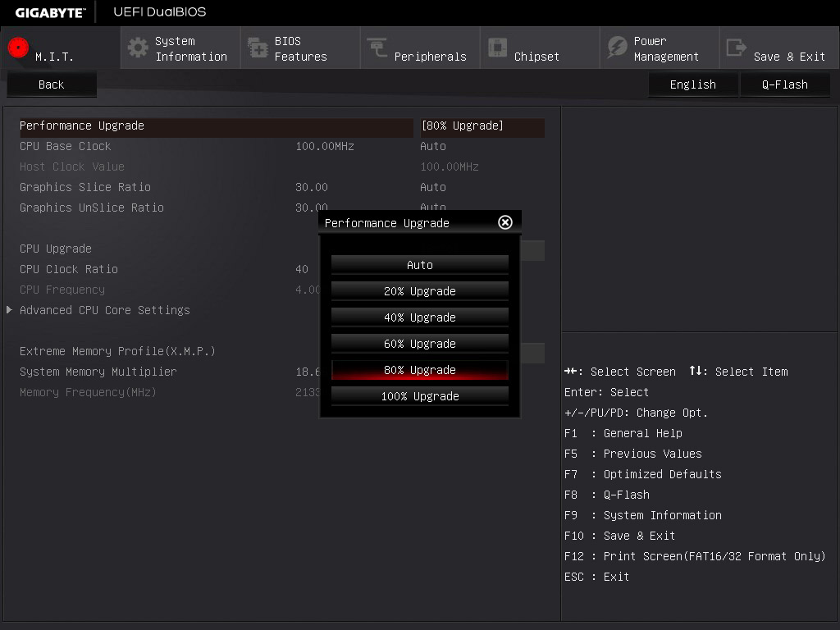Image resolution: width=840 pixels, height=630 pixels.
Task: Select the Host Clock Value row
Action: (x=72, y=167)
